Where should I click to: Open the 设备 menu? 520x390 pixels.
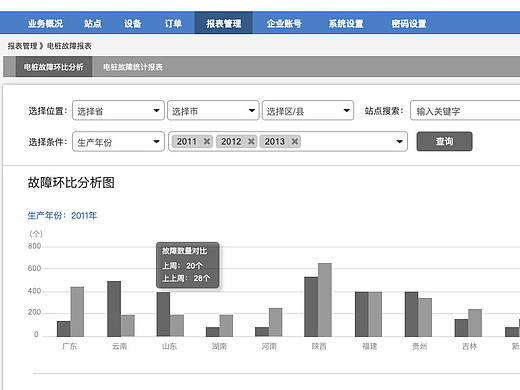[x=133, y=23]
